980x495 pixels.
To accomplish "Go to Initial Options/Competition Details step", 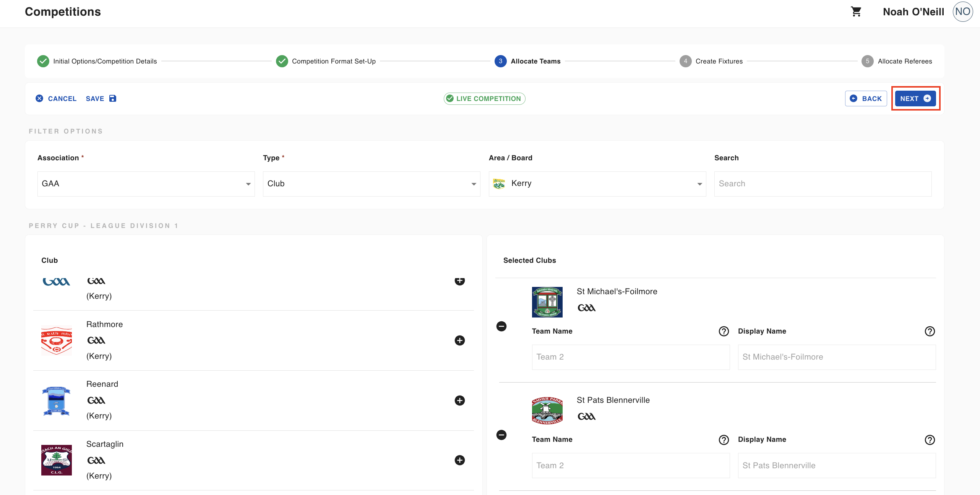I will [x=97, y=61].
